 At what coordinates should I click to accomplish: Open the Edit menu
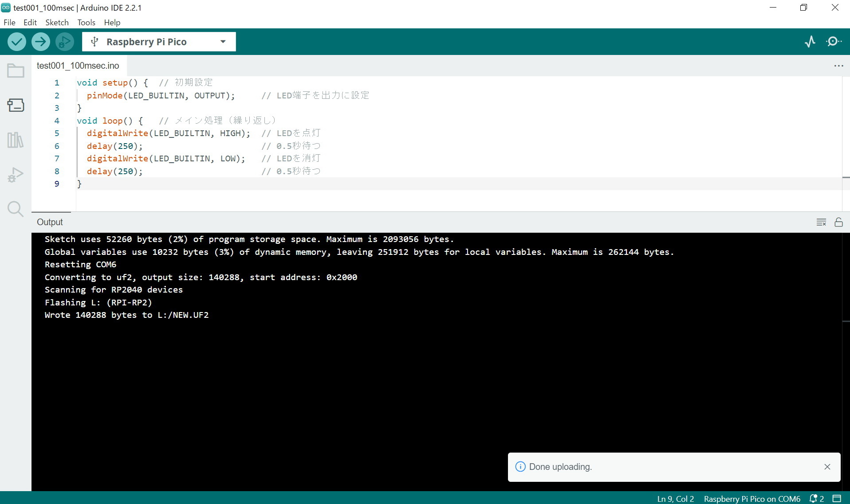click(30, 22)
